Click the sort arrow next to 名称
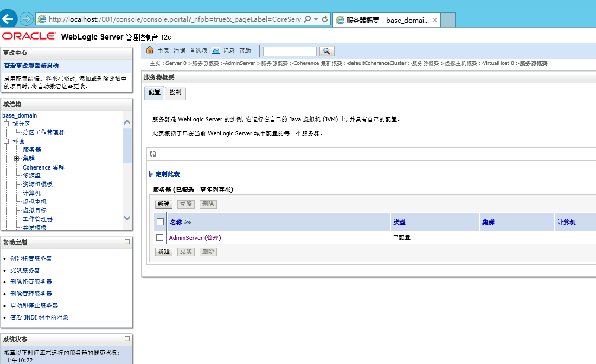 [x=188, y=222]
